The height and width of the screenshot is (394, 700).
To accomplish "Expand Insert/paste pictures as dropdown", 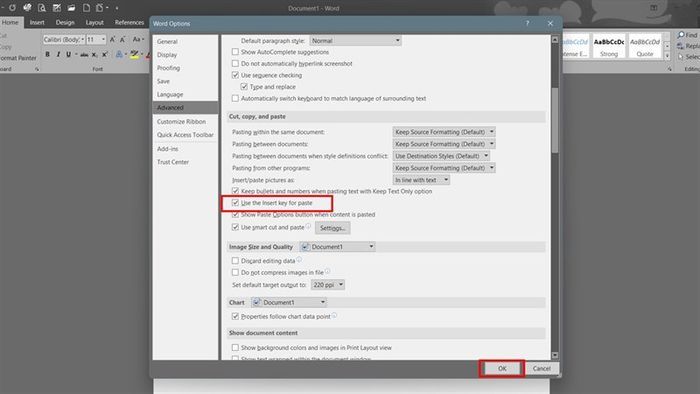I will pos(421,180).
